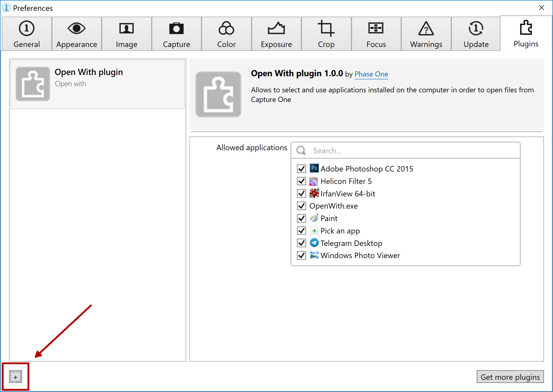This screenshot has height=392, width=553.
Task: Click the add plugin plus button
Action: click(16, 377)
